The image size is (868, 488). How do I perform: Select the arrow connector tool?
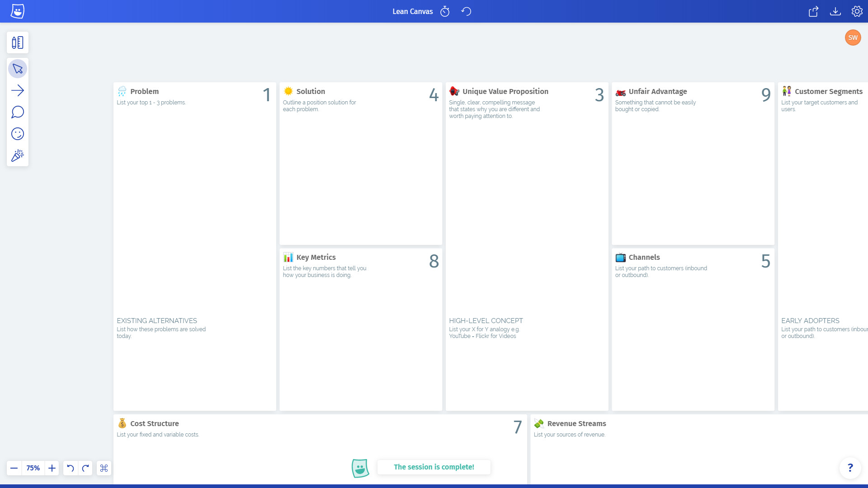pos(18,90)
